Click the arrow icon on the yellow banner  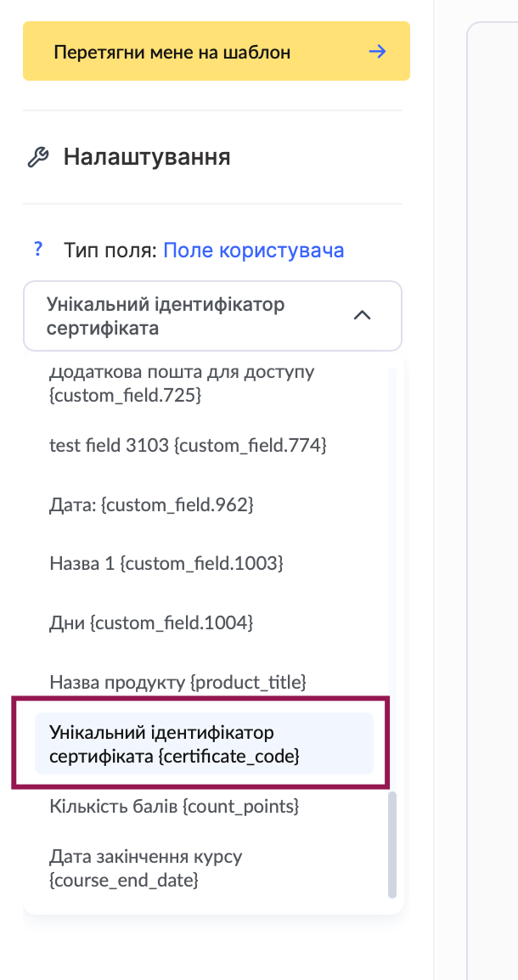(x=377, y=52)
